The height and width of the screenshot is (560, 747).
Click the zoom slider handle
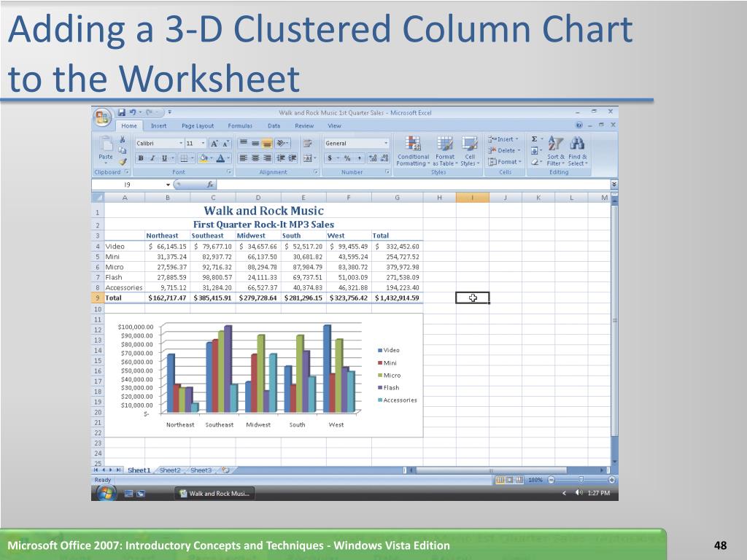pyautogui.click(x=581, y=480)
